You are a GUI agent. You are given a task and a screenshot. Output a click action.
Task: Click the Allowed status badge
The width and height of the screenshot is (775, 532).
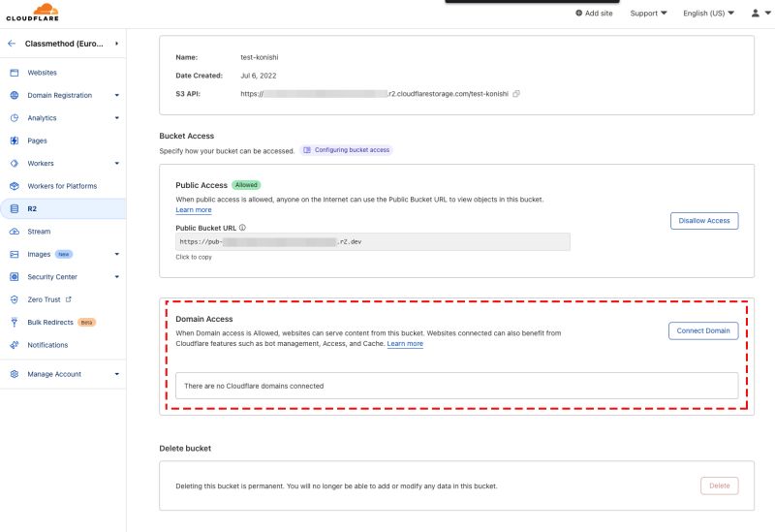[246, 185]
